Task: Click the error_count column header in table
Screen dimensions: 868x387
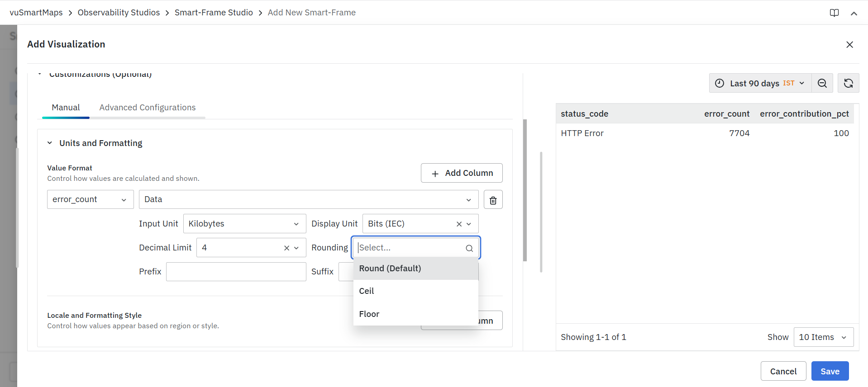Action: 727,114
